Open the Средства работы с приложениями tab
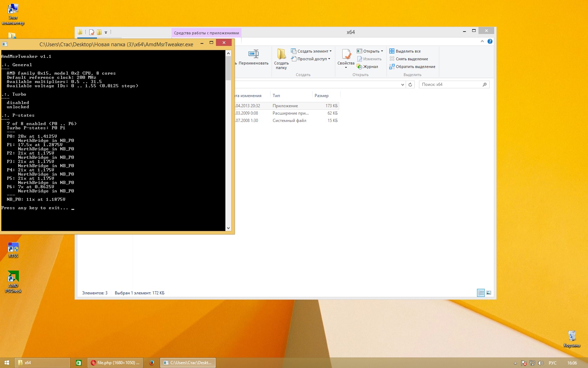The width and height of the screenshot is (588, 368). [x=206, y=33]
